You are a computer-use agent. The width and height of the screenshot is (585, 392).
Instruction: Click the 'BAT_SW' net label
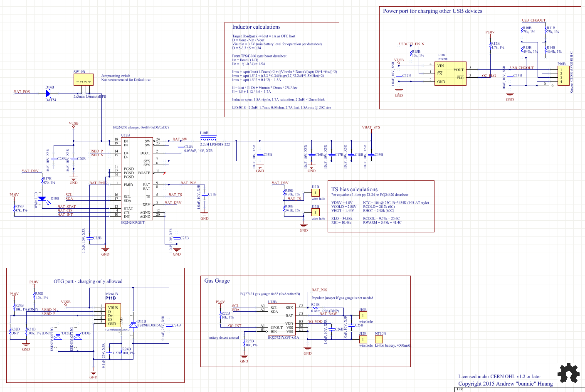coord(180,139)
